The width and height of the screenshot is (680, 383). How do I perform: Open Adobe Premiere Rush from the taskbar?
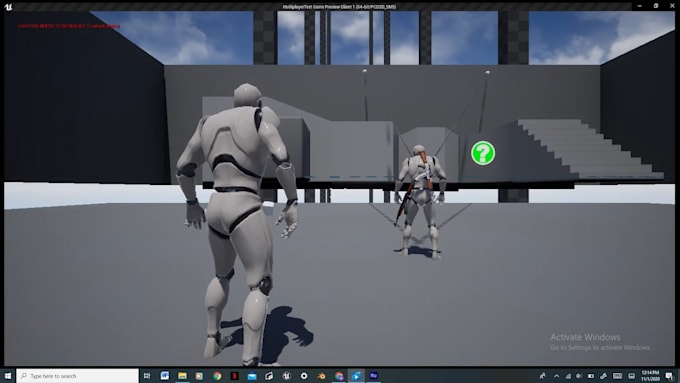(373, 376)
